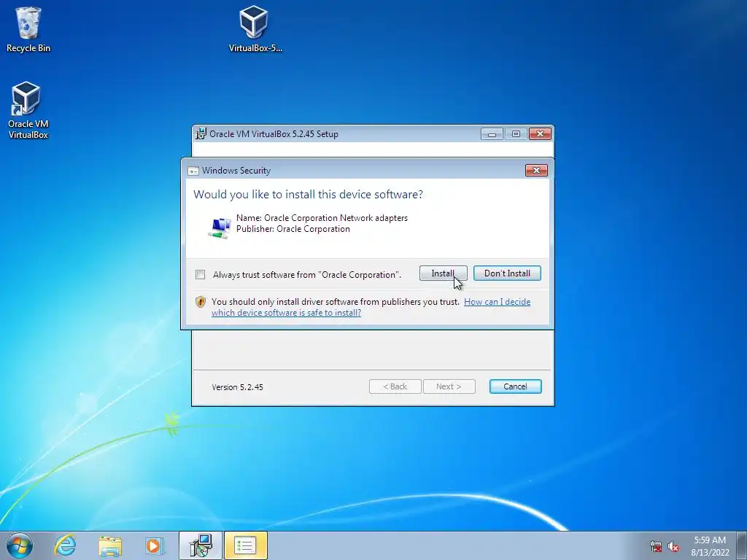Click the grayed Next button in Setup
Image resolution: width=747 pixels, height=560 pixels.
click(449, 386)
